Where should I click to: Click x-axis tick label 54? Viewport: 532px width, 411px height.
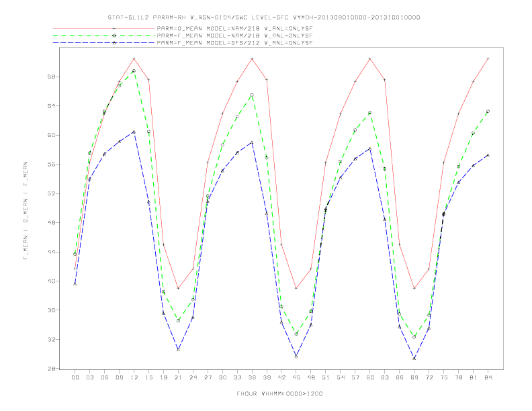341,377
